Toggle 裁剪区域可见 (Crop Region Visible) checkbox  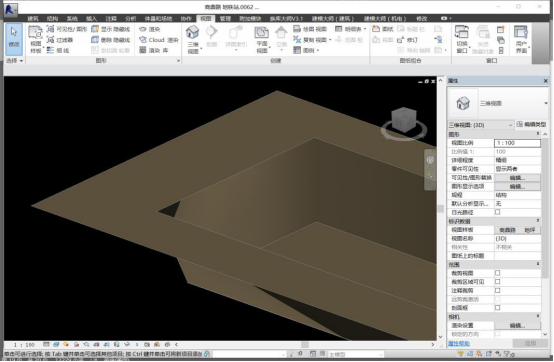tap(497, 282)
